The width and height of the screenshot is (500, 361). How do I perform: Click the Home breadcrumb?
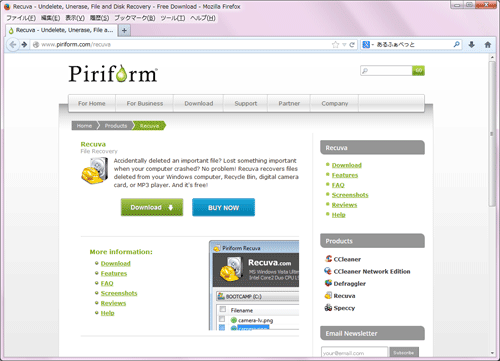(x=84, y=126)
